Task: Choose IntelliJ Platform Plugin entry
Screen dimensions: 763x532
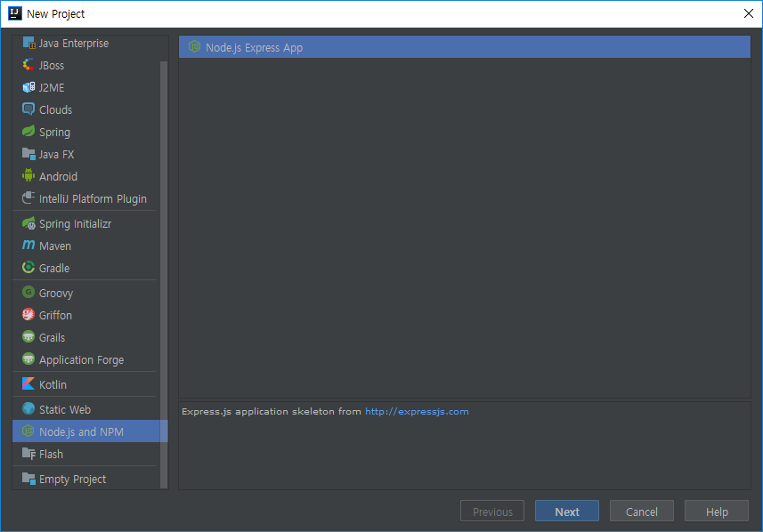Action: coord(93,199)
